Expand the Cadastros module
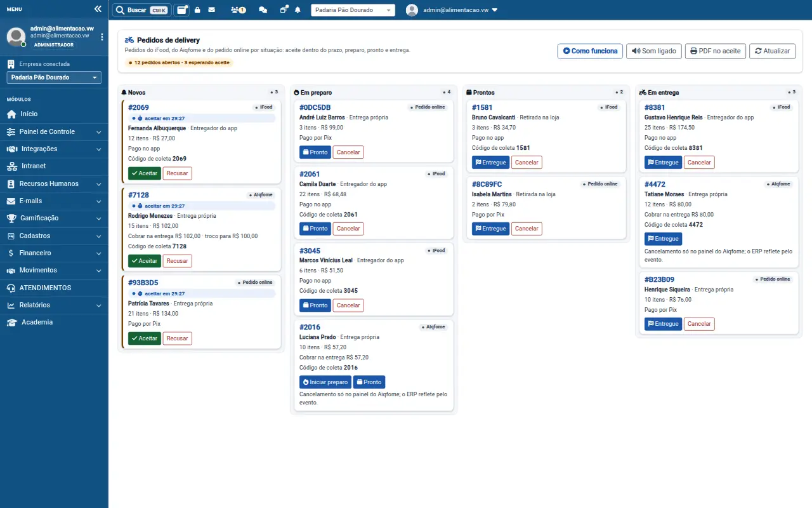Screen dimensions: 812x508 (54, 236)
